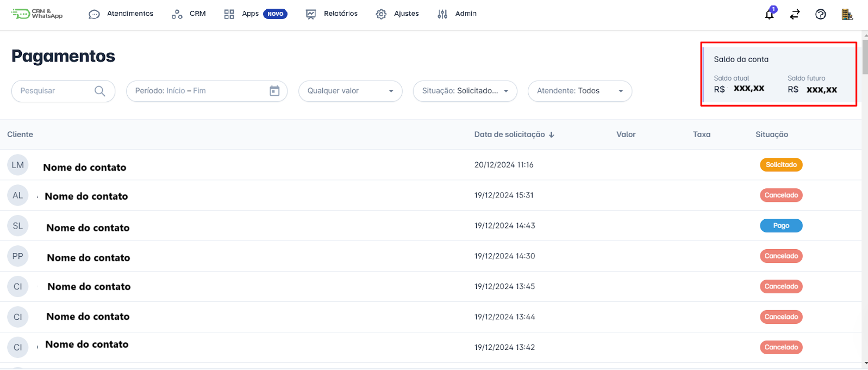Open the calendar icon in period filter
This screenshot has width=868, height=370.
click(x=274, y=91)
